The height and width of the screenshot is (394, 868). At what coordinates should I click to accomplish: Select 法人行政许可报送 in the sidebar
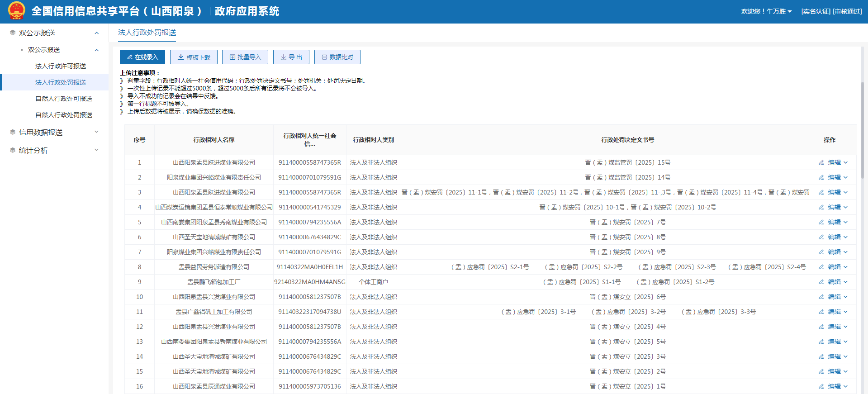(61, 66)
